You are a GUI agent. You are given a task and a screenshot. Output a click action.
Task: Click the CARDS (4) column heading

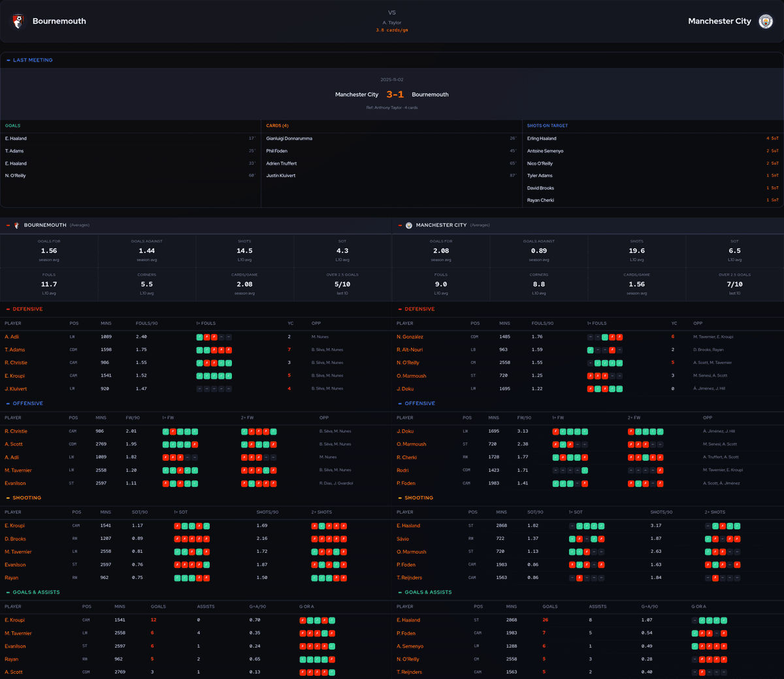[277, 125]
